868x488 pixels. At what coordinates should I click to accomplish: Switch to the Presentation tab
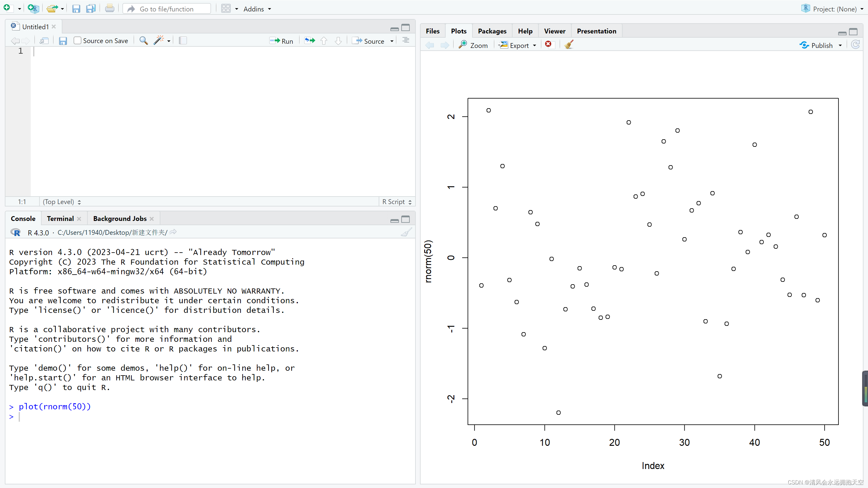coord(596,31)
